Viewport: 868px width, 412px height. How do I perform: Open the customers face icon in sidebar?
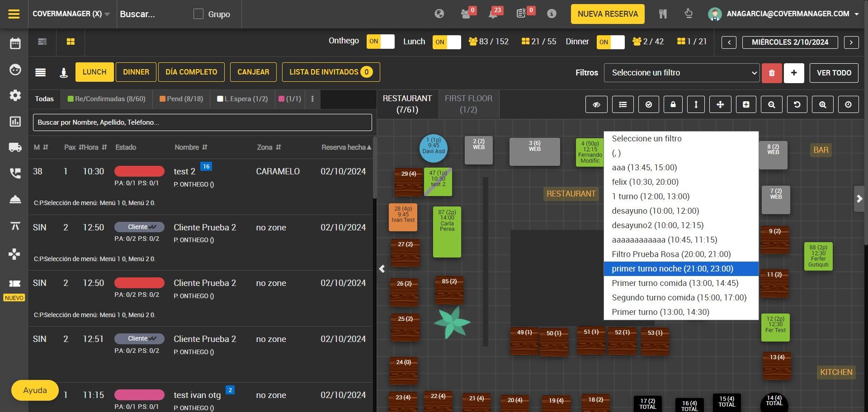(x=15, y=70)
